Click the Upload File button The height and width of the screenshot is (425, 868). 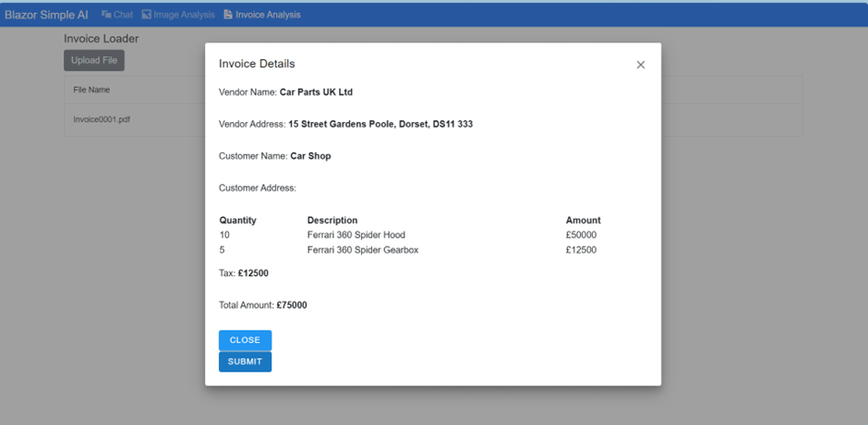point(93,60)
